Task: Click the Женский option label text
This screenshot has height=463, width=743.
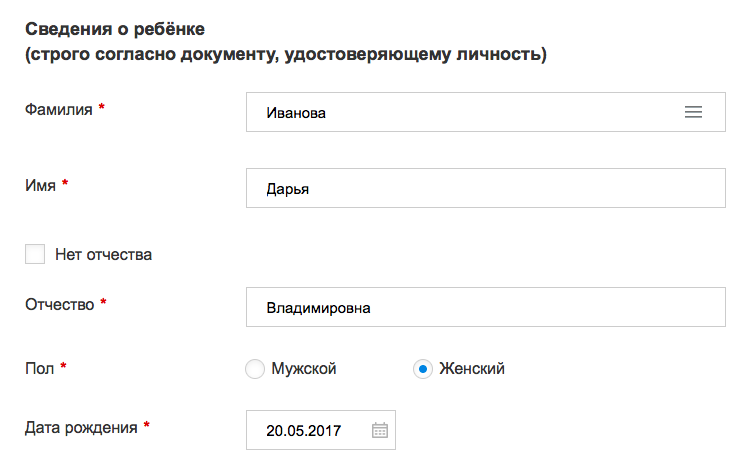Action: click(472, 369)
